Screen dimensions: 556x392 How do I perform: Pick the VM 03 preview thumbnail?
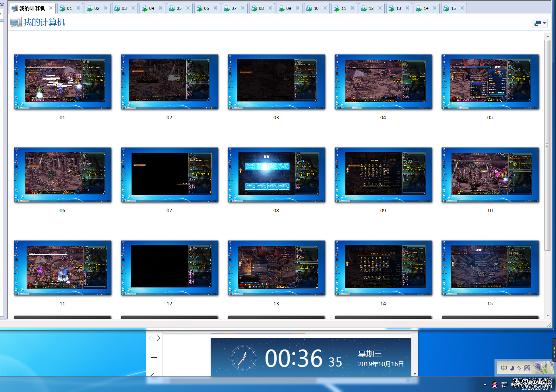click(276, 82)
